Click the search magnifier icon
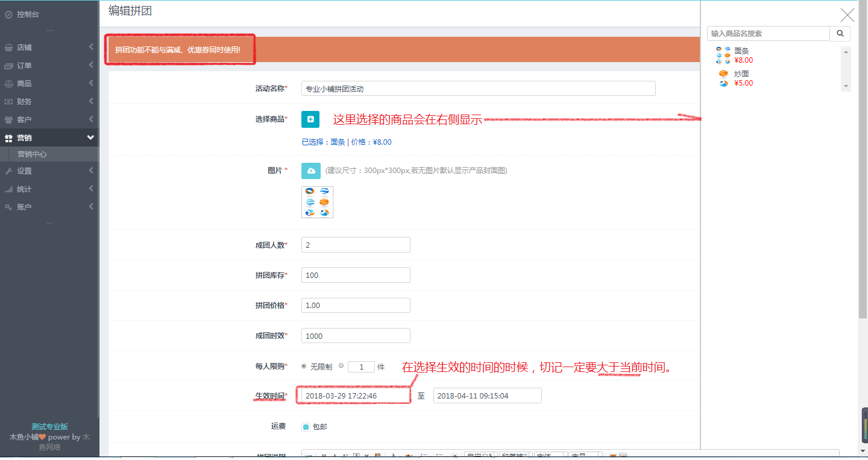 (840, 34)
